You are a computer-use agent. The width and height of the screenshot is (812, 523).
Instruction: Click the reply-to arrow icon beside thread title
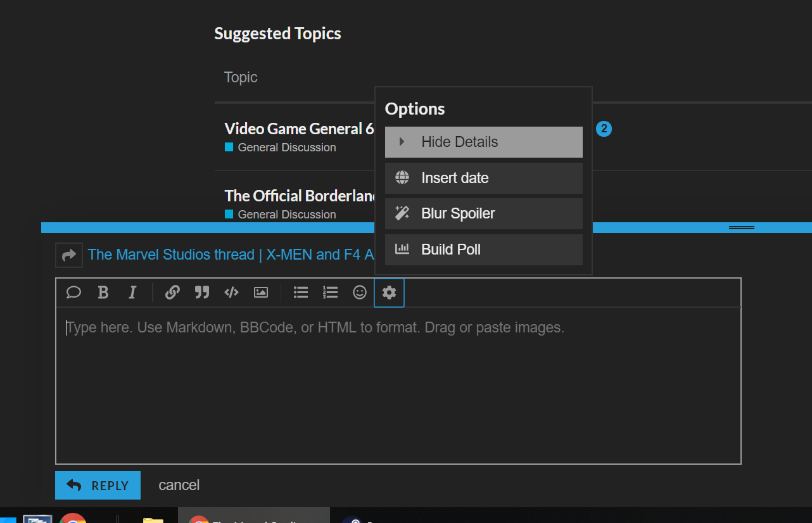click(69, 255)
